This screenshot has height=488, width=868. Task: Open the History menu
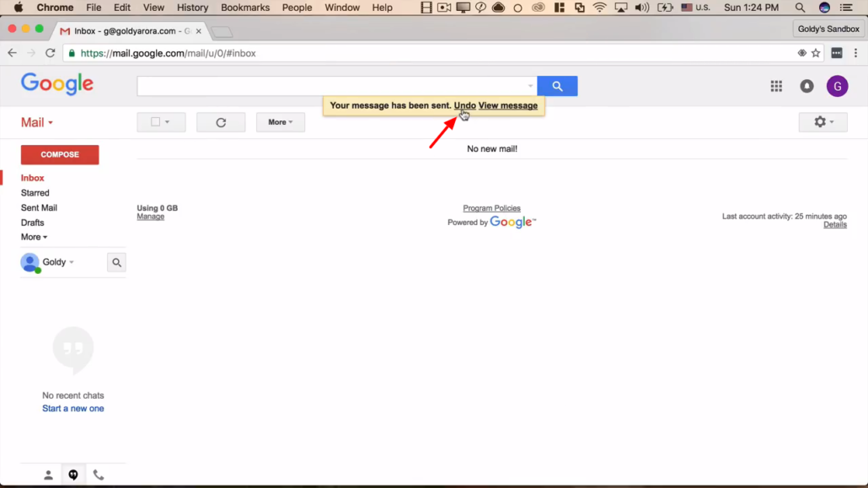[x=193, y=8]
